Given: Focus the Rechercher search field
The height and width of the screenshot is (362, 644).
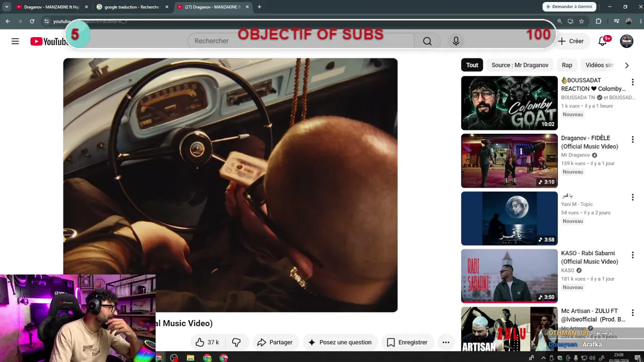Looking at the screenshot, I should [x=301, y=41].
